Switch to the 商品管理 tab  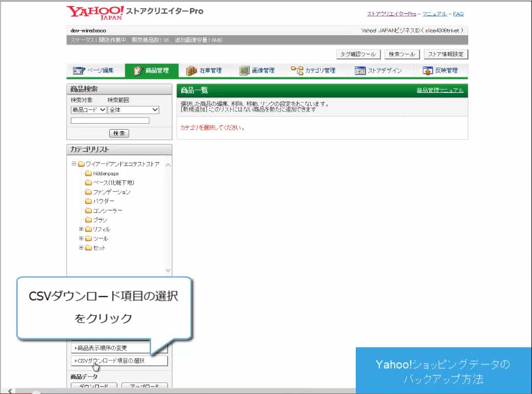point(152,71)
